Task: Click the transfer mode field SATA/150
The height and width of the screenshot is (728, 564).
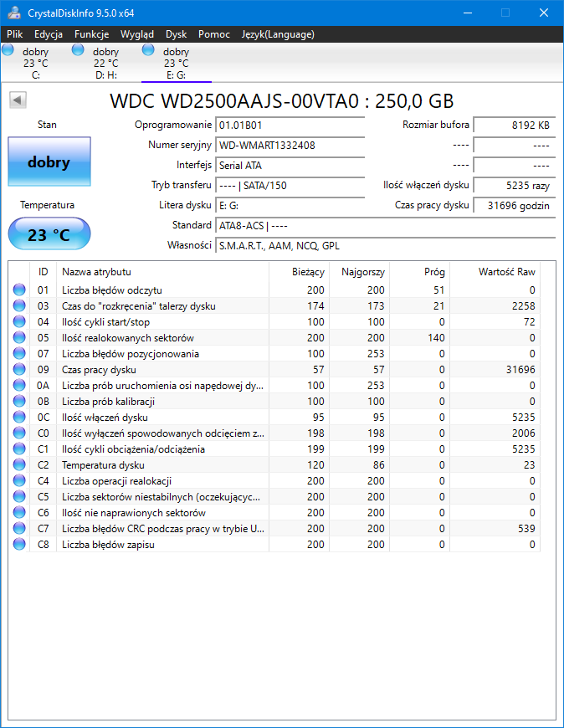Action: coord(290,186)
